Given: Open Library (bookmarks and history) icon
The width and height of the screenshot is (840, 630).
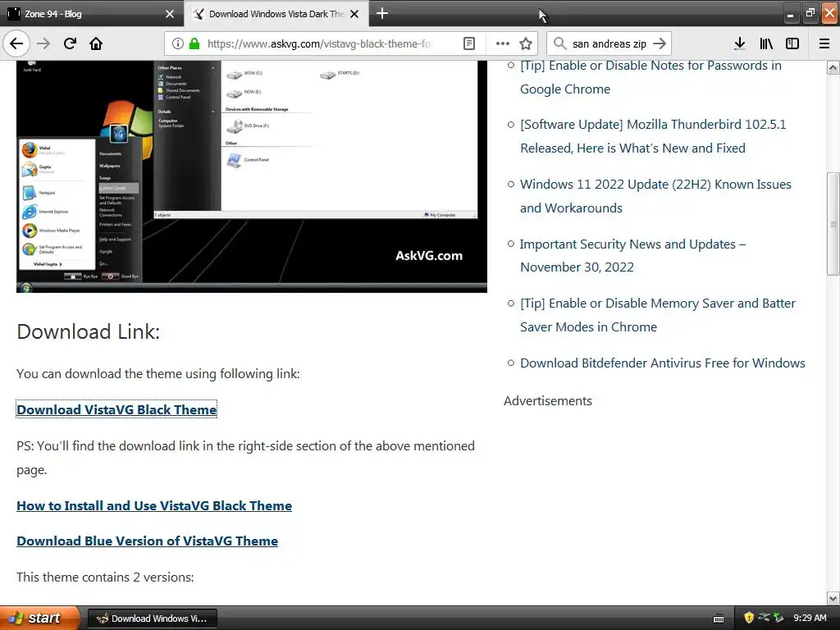Looking at the screenshot, I should [x=766, y=43].
